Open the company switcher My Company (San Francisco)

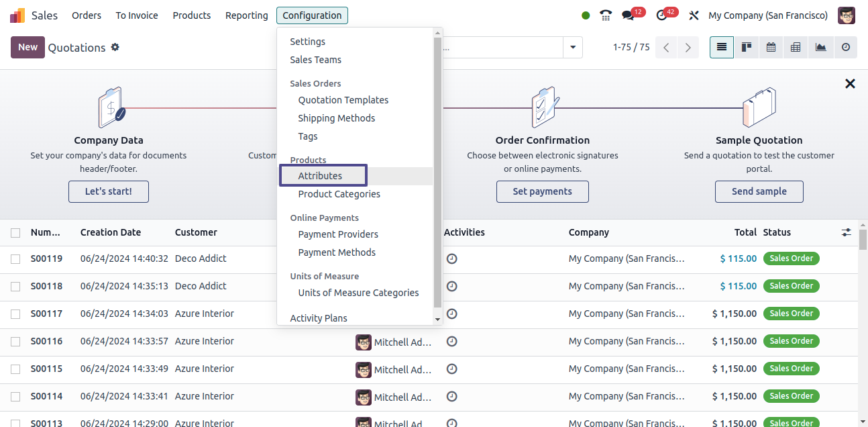768,15
